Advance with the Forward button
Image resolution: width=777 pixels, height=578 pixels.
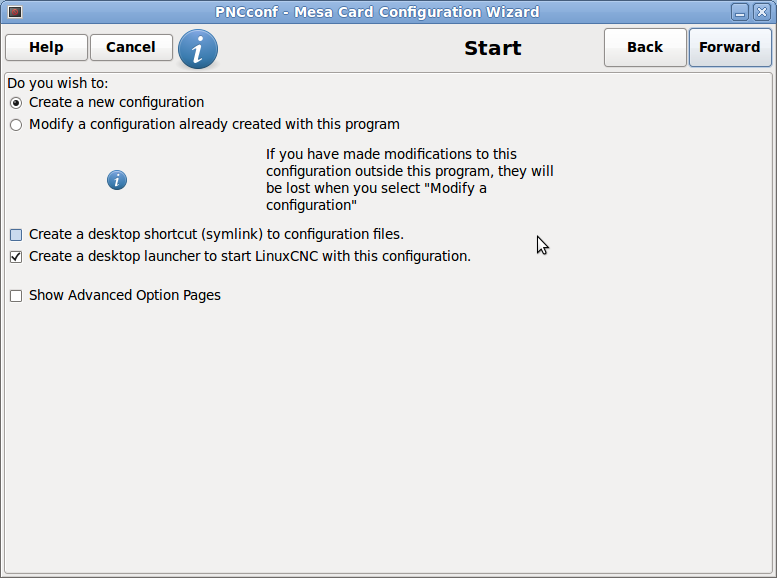tap(730, 48)
